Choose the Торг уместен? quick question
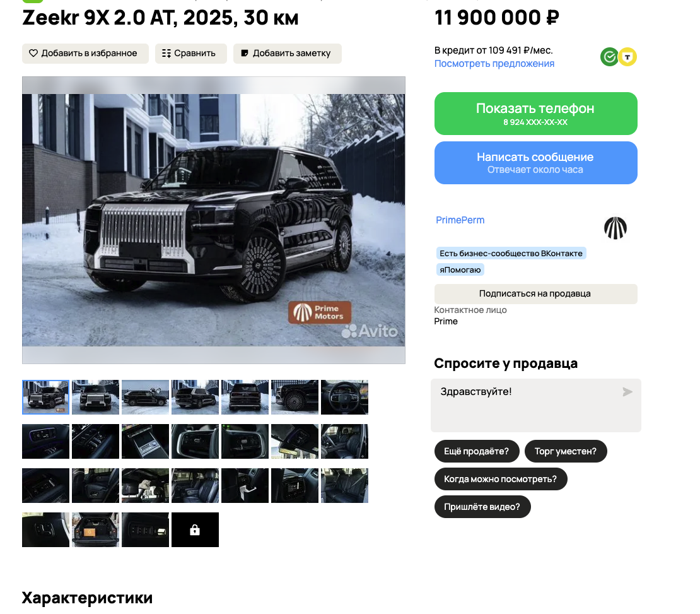Screen dimensions: 700x614 (x=566, y=451)
